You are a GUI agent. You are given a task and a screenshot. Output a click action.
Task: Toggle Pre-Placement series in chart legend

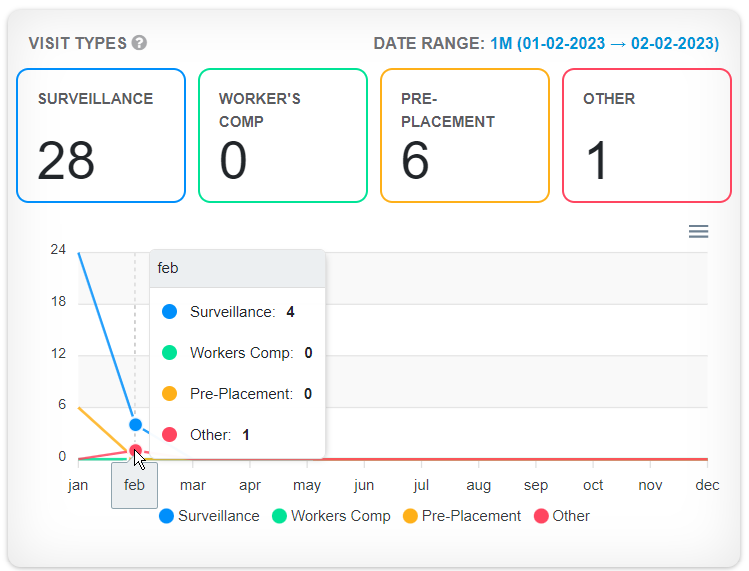click(462, 516)
